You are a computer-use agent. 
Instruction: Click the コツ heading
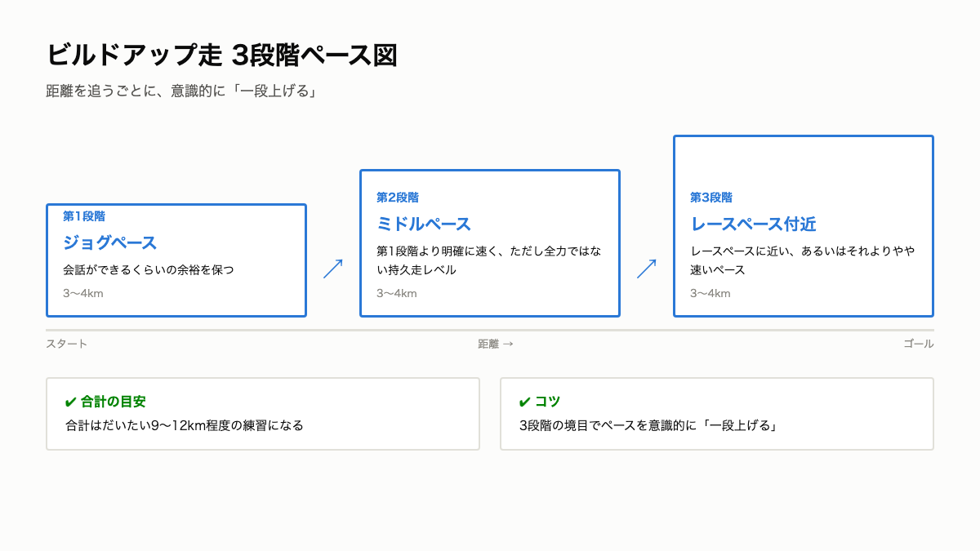[547, 402]
